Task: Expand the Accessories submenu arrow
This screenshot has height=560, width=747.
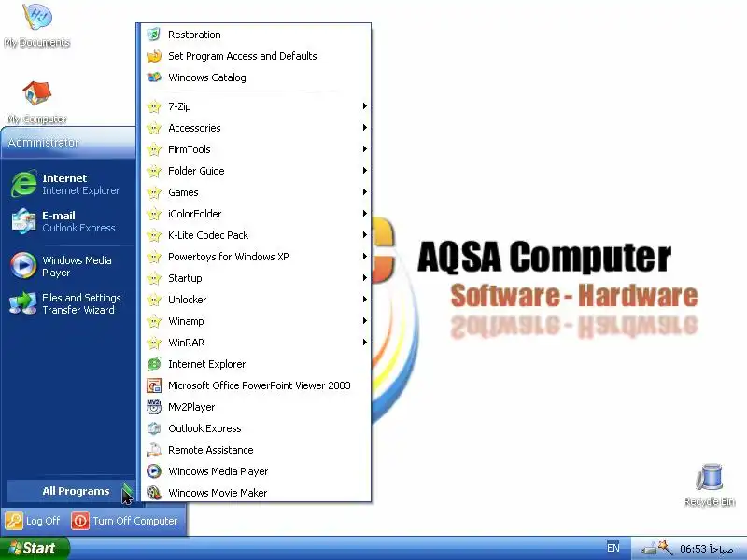Action: click(x=364, y=128)
